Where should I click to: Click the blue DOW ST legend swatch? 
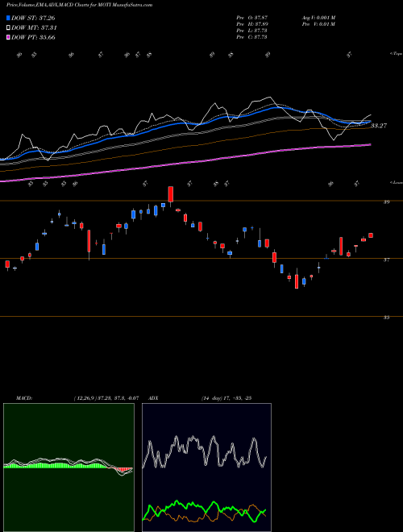pos(8,18)
